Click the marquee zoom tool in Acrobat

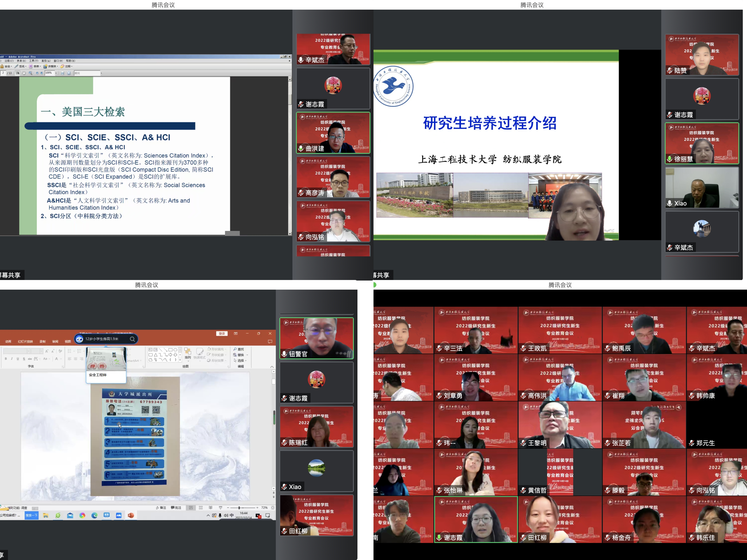click(30, 73)
